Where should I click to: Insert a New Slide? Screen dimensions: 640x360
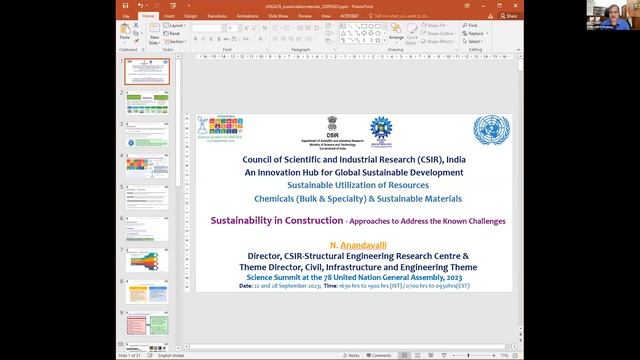click(x=154, y=33)
